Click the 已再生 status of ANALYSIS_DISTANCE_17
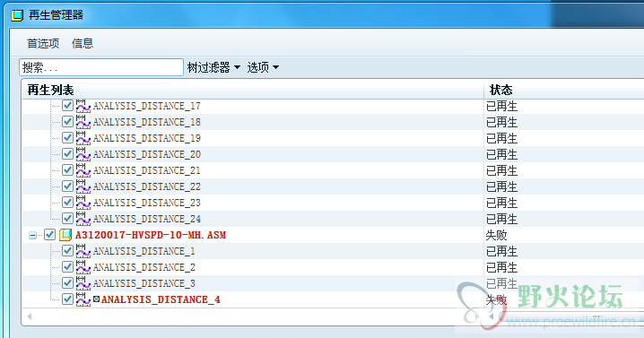The width and height of the screenshot is (644, 338). point(502,107)
